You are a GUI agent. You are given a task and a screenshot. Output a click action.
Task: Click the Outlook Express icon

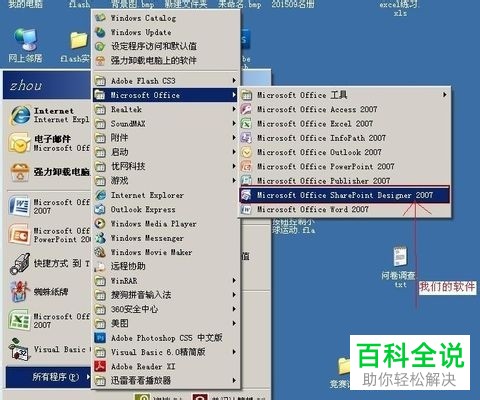pos(100,209)
